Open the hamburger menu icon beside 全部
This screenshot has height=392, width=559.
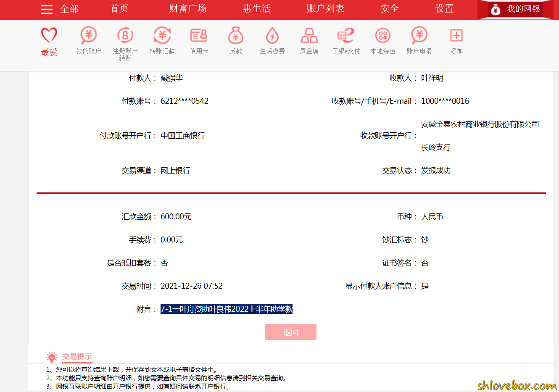pos(47,9)
